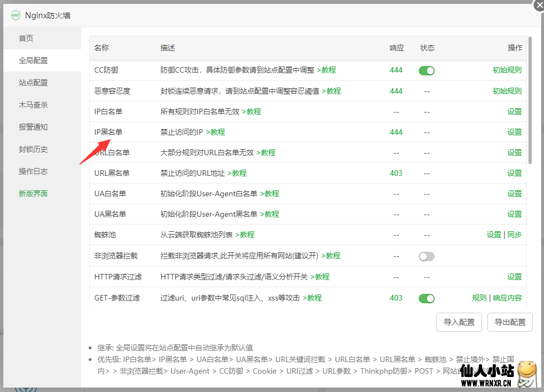Open the UA白名单 教程 link
This screenshot has width=544, height=392.
coord(270,193)
